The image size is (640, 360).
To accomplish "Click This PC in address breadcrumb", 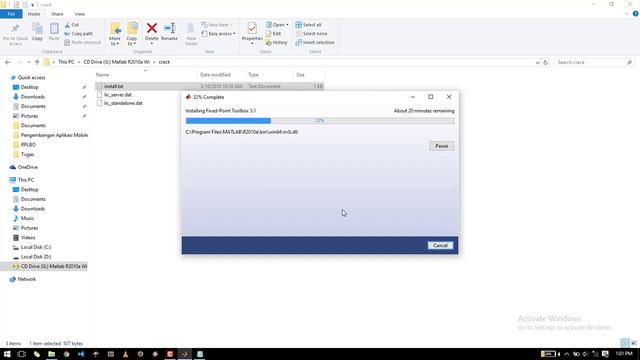I will (66, 62).
